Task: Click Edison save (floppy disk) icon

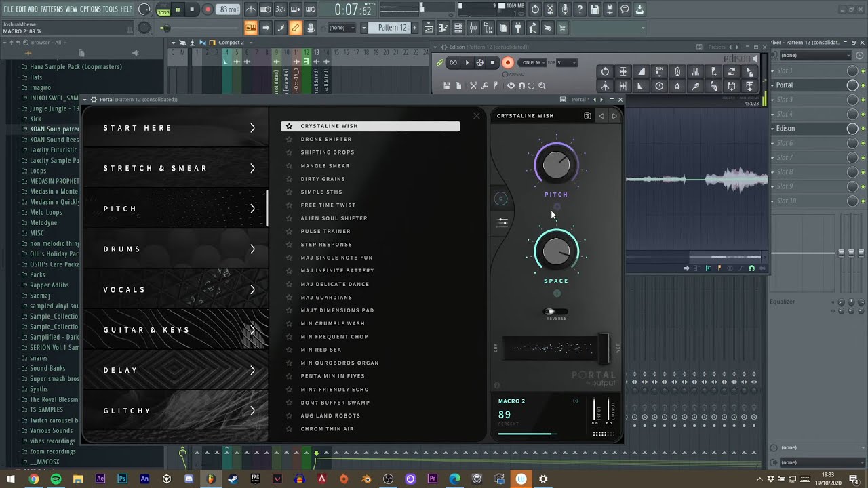Action: pos(447,85)
